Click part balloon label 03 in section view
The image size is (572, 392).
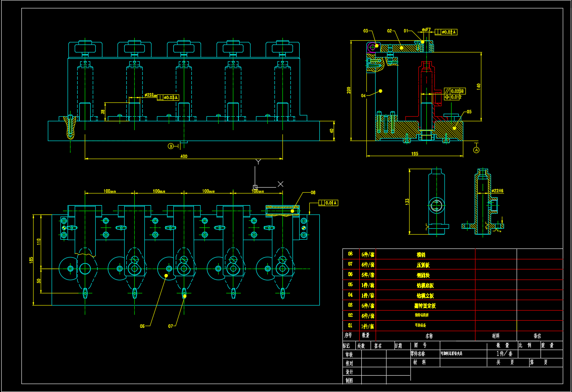(366, 31)
